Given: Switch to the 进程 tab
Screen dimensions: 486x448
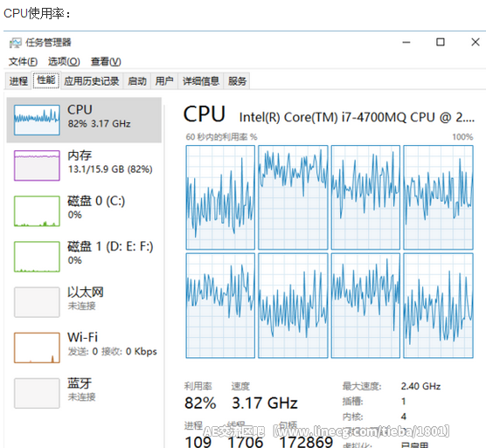Looking at the screenshot, I should [18, 81].
